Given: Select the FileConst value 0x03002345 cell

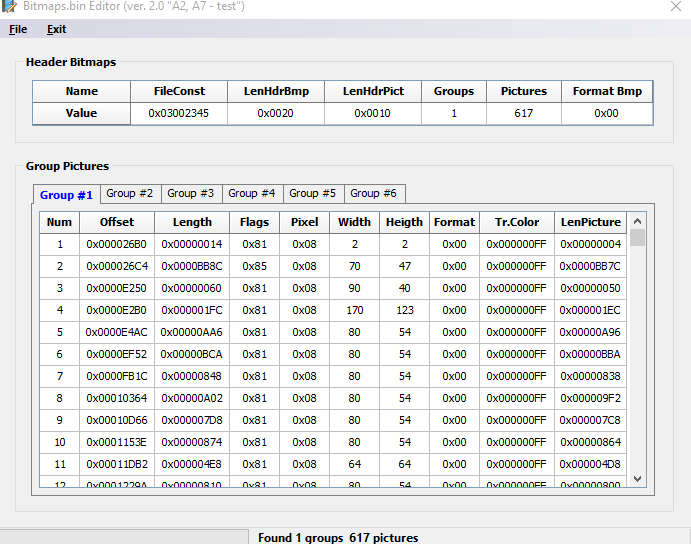Looking at the screenshot, I should pos(179,113).
